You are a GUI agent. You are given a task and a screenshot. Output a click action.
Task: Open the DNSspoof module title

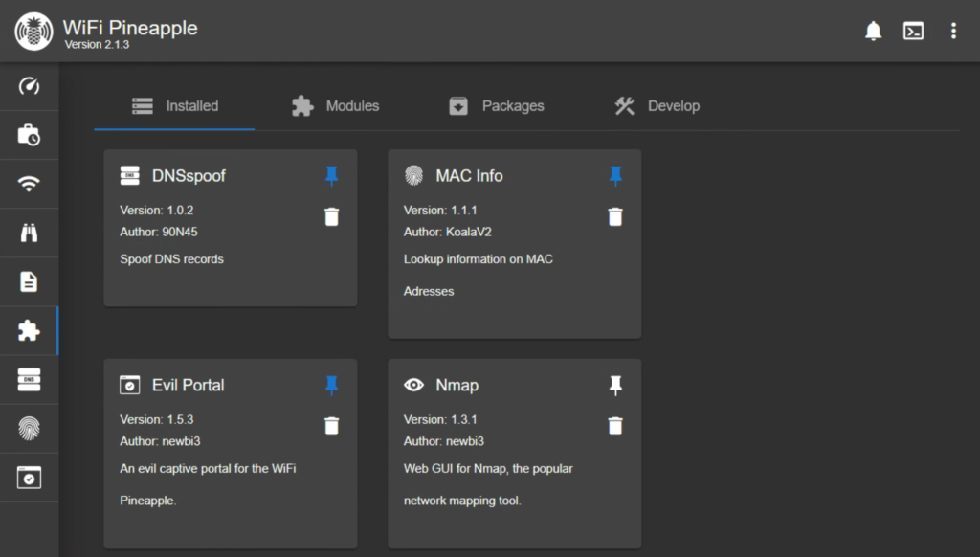pyautogui.click(x=189, y=176)
